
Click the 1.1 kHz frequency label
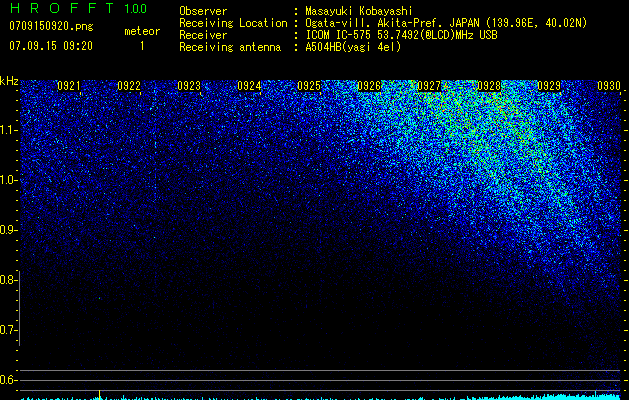click(x=8, y=130)
